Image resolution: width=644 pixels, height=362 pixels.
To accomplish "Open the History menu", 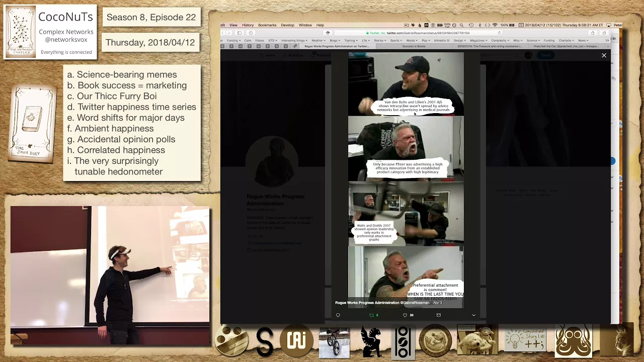I will pos(248,25).
